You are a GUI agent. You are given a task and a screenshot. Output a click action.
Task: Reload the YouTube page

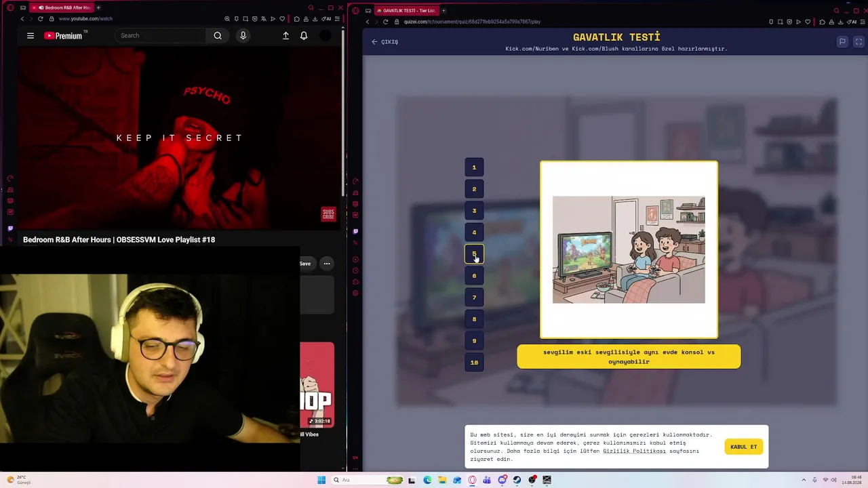pos(41,19)
